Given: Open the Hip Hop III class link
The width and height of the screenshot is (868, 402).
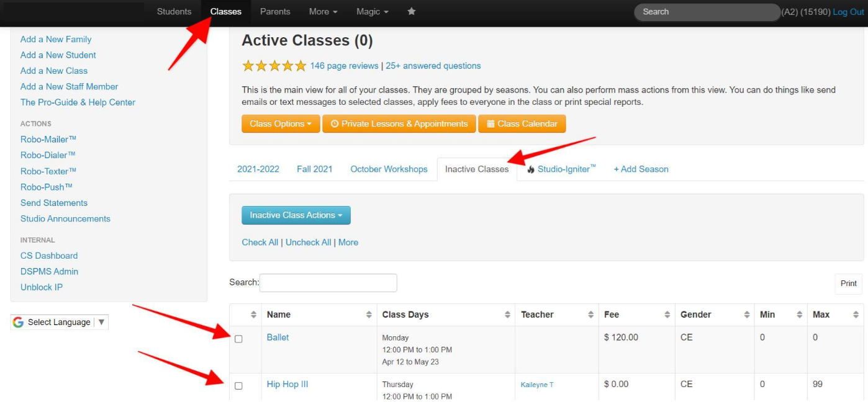Looking at the screenshot, I should 287,385.
